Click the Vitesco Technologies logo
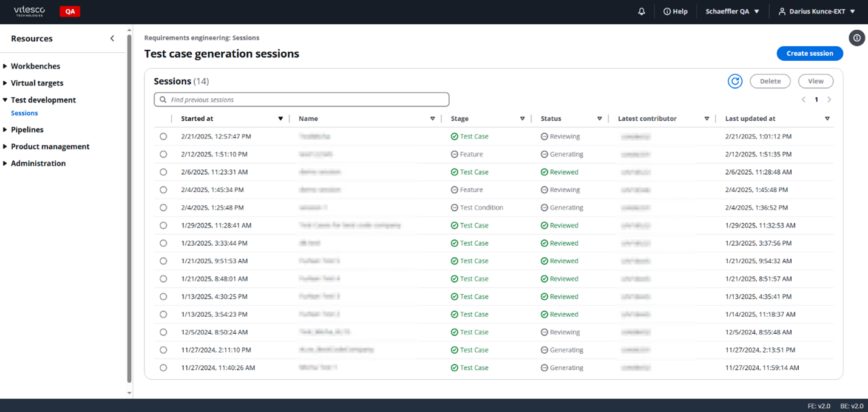Viewport: 868px width, 412px height. pos(29,11)
